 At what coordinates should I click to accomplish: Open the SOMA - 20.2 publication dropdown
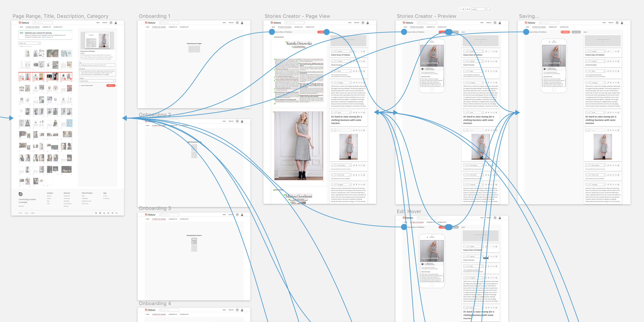coord(30,43)
